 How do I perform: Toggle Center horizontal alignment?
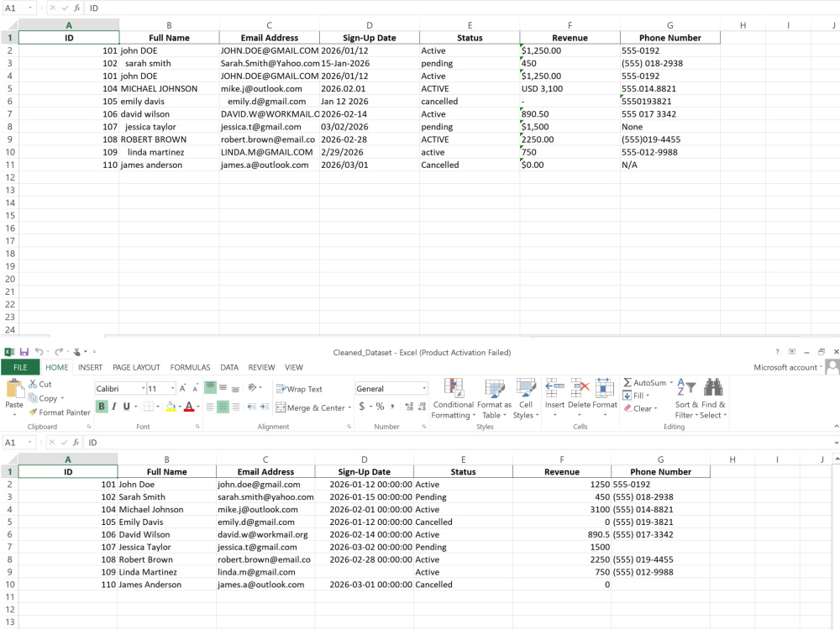click(x=223, y=407)
